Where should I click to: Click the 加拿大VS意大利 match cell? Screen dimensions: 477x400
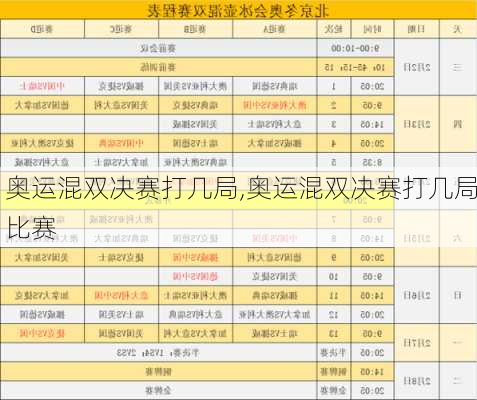click(x=195, y=333)
